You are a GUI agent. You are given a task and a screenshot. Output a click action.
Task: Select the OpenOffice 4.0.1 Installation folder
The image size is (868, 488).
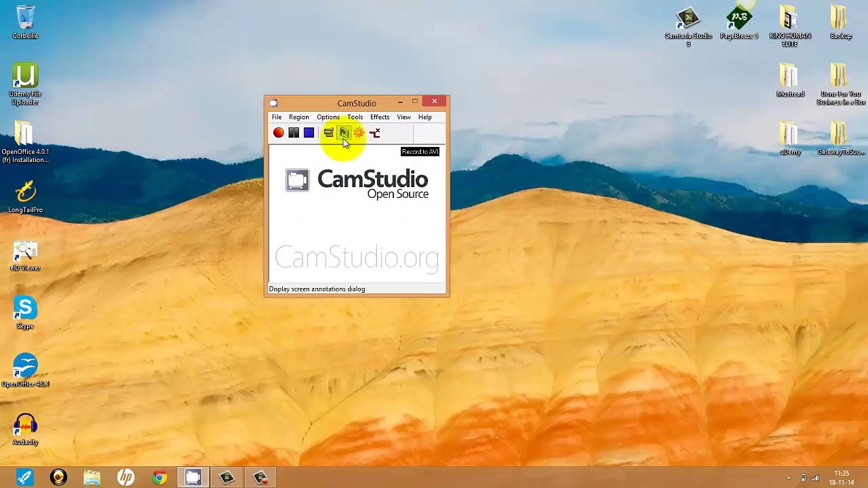coord(25,142)
